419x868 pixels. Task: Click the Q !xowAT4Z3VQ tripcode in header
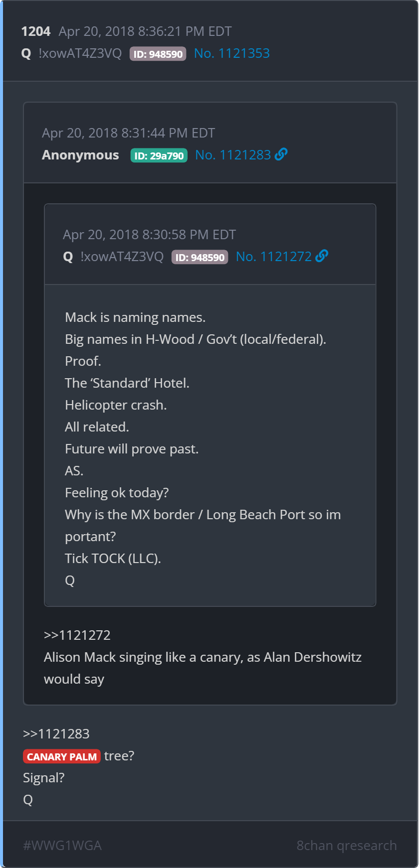pos(72,53)
